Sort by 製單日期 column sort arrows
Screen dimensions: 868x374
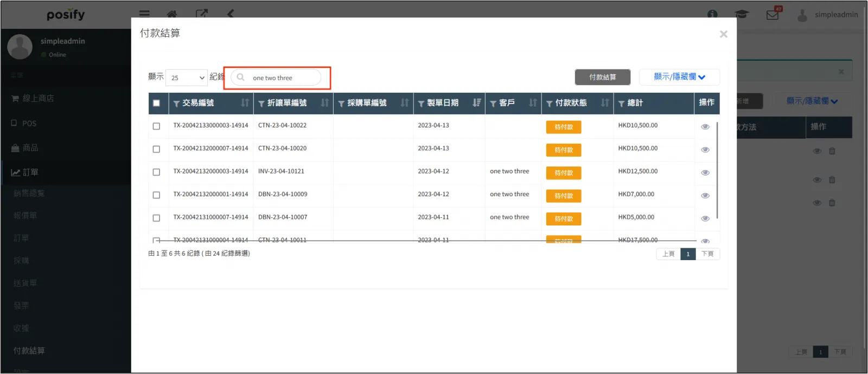[x=476, y=103]
